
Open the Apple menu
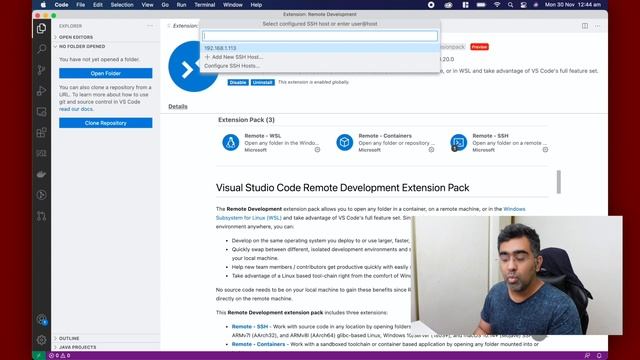point(43,5)
